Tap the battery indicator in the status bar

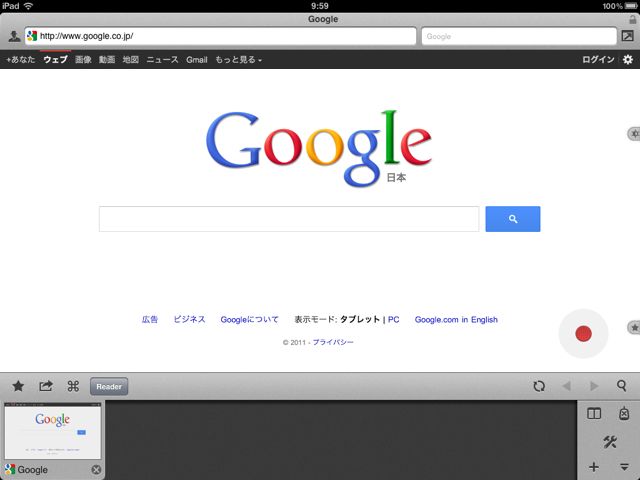(631, 6)
